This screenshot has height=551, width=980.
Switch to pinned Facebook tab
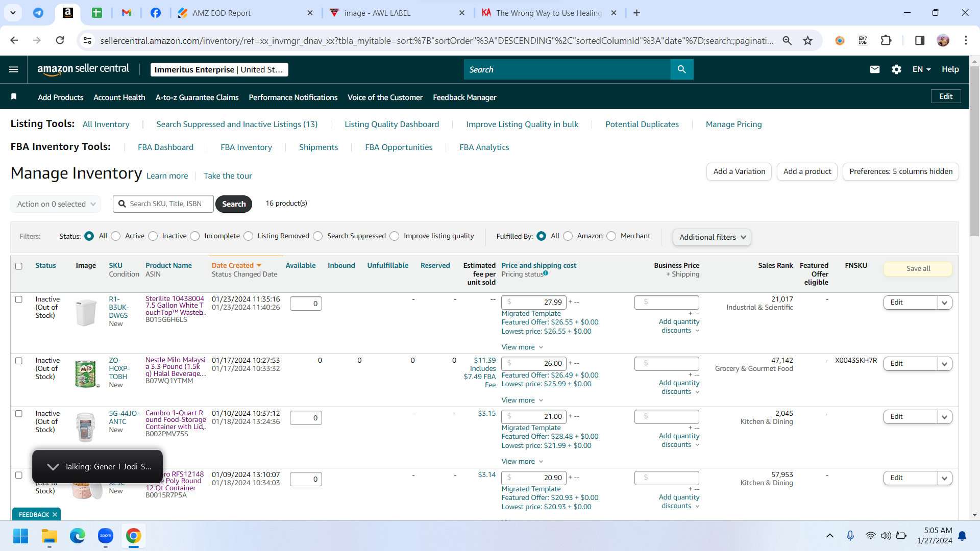click(x=156, y=13)
